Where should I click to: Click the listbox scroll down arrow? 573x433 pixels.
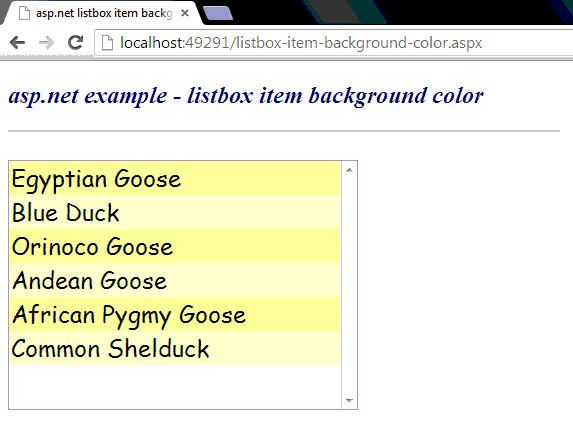(349, 400)
